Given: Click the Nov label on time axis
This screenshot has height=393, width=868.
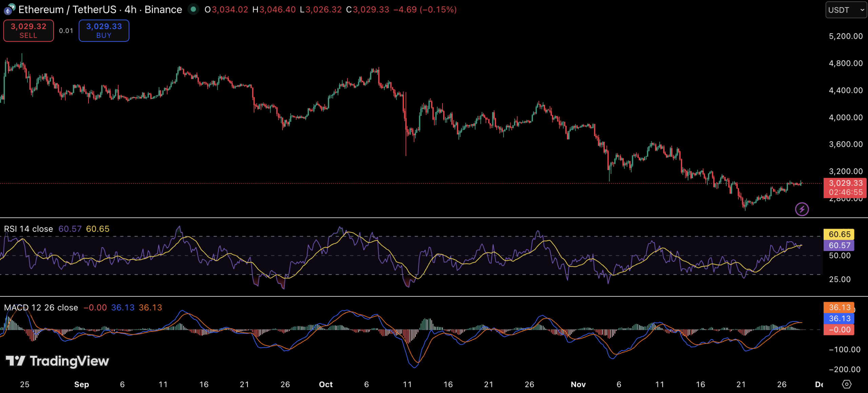Looking at the screenshot, I should point(578,384).
